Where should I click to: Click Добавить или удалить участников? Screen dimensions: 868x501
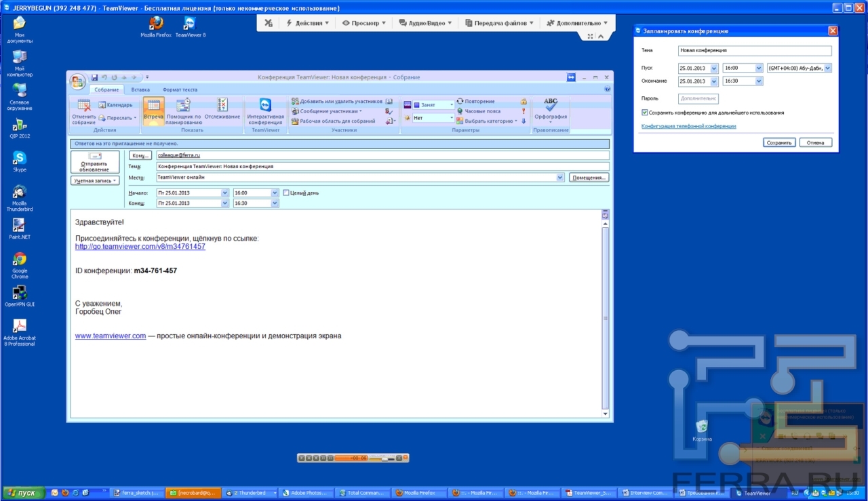[337, 101]
